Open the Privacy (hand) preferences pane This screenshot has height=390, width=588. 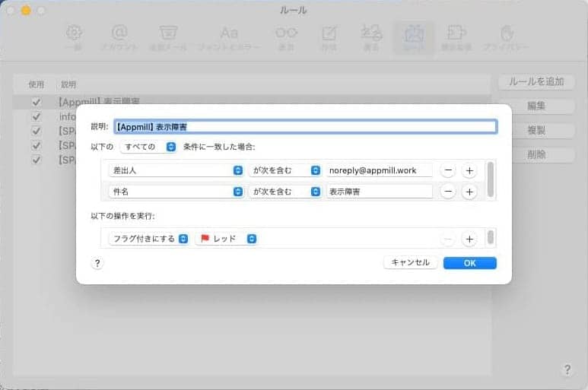507,37
